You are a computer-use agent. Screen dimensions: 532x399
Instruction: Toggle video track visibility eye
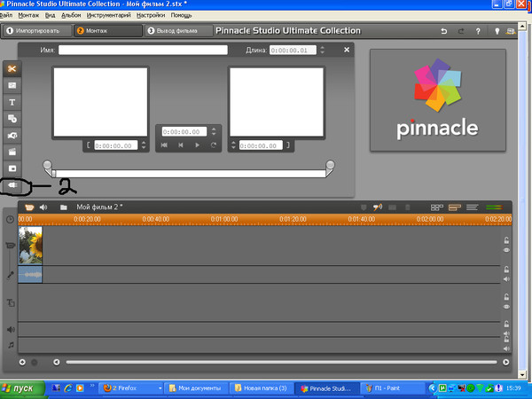click(x=506, y=250)
